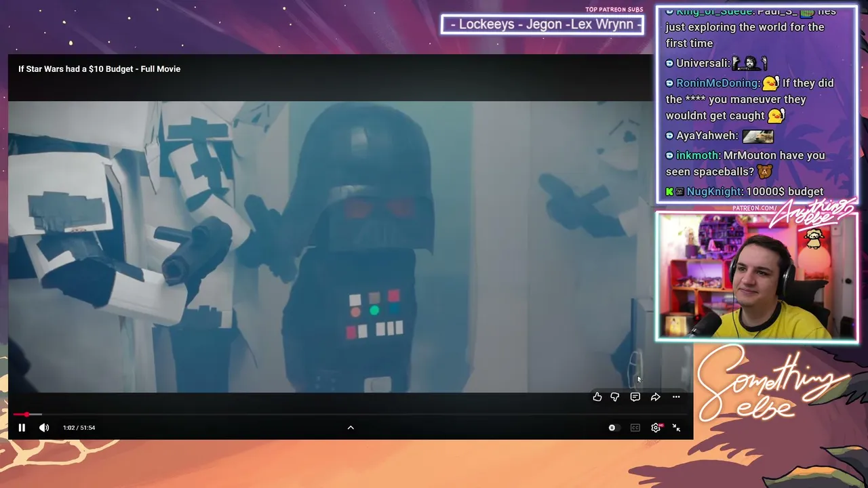This screenshot has width=868, height=488.
Task: Click the green Kick badge beside NugKnight
Action: tap(669, 192)
